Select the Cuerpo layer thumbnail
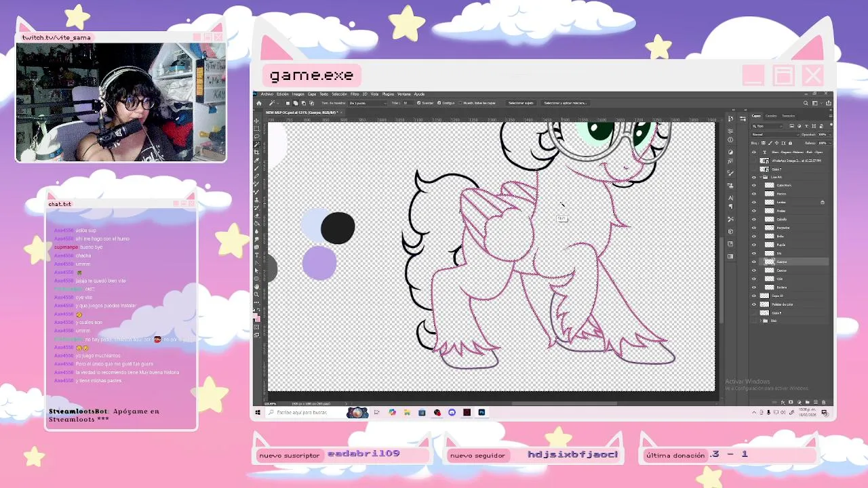The image size is (868, 488). (769, 262)
